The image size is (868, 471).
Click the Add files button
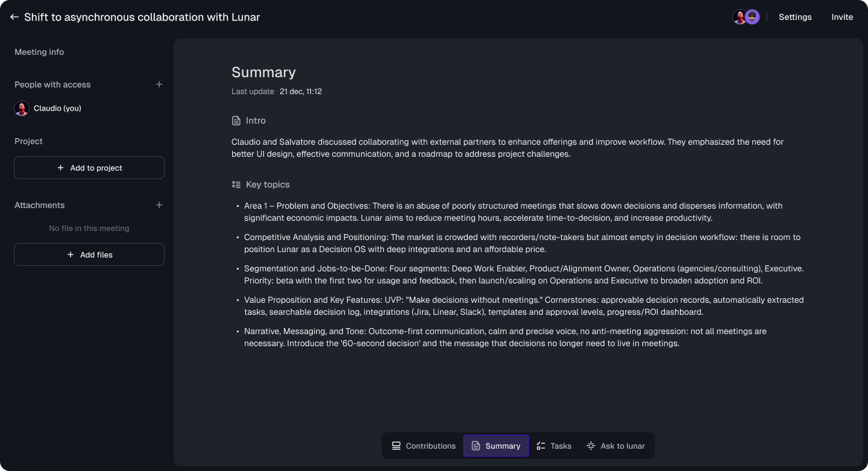pyautogui.click(x=89, y=254)
